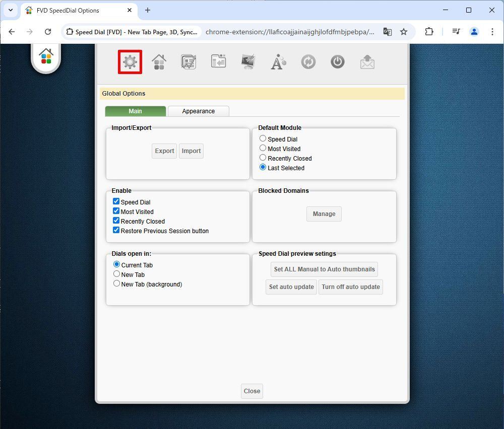504x429 pixels.
Task: Click the FVD Speed Dial home logo
Action: click(46, 56)
